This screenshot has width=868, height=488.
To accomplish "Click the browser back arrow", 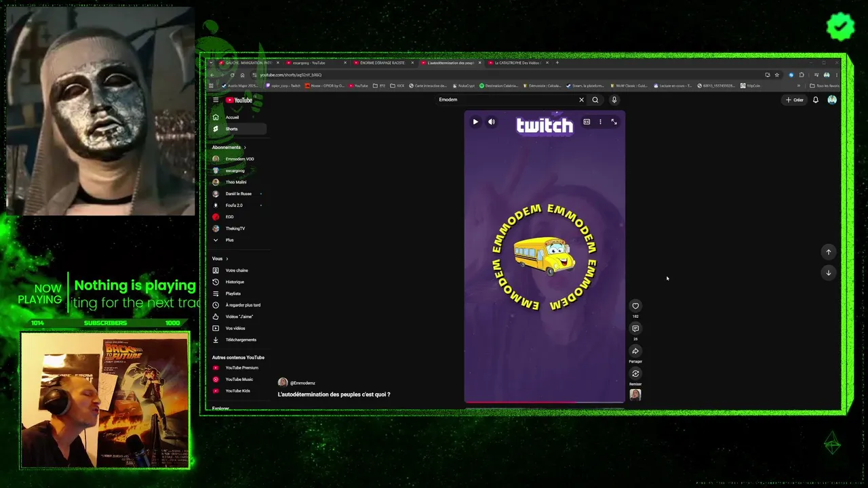I will point(212,75).
